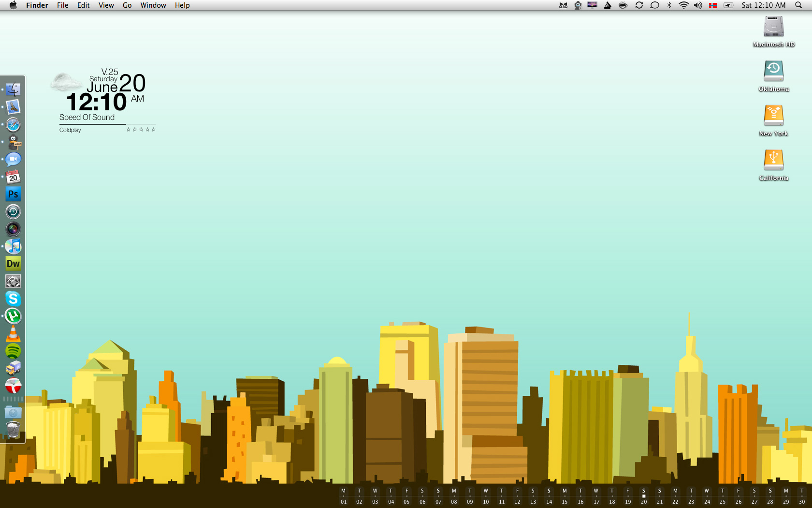Screen dimensions: 812x508
Task: Open Time Machine in the dock
Action: point(13,212)
